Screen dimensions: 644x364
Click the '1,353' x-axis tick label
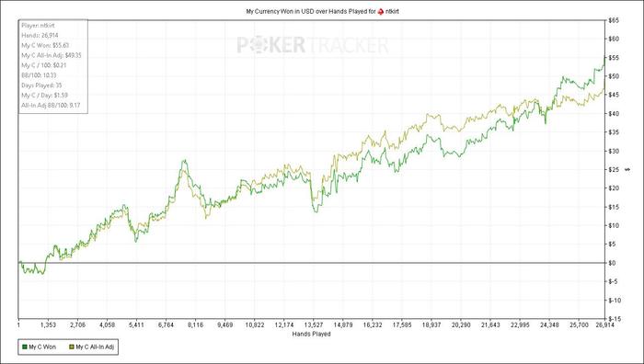click(x=48, y=325)
